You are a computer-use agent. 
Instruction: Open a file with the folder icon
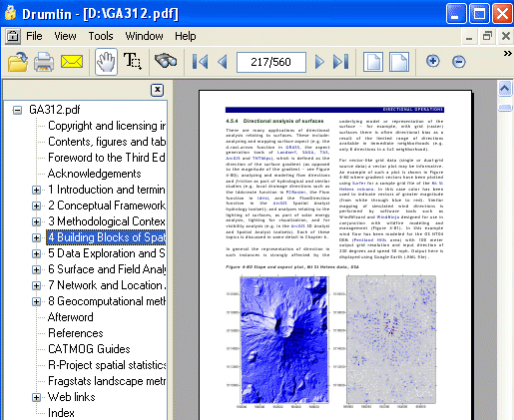18,62
